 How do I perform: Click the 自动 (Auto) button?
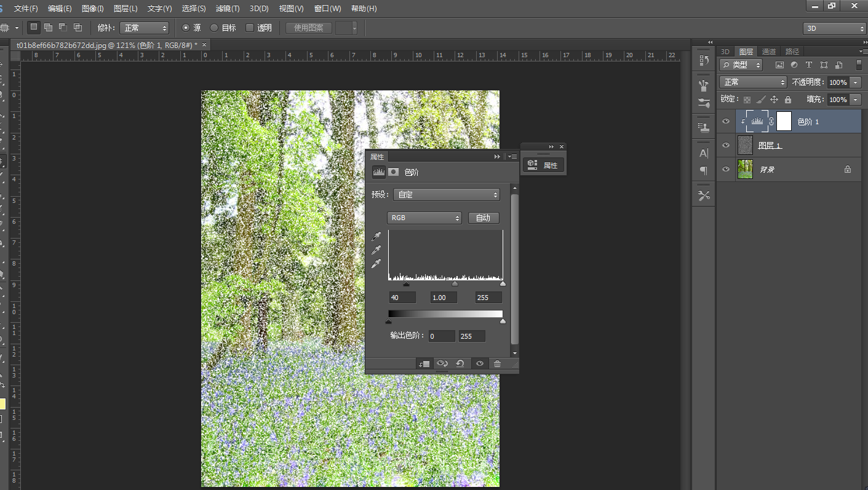484,218
